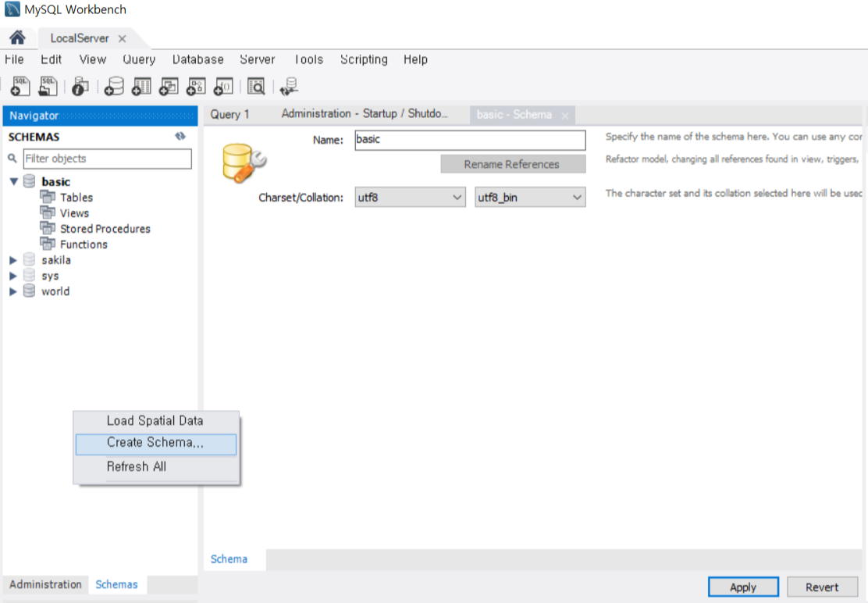
Task: Click the Revert button
Action: tap(822, 587)
